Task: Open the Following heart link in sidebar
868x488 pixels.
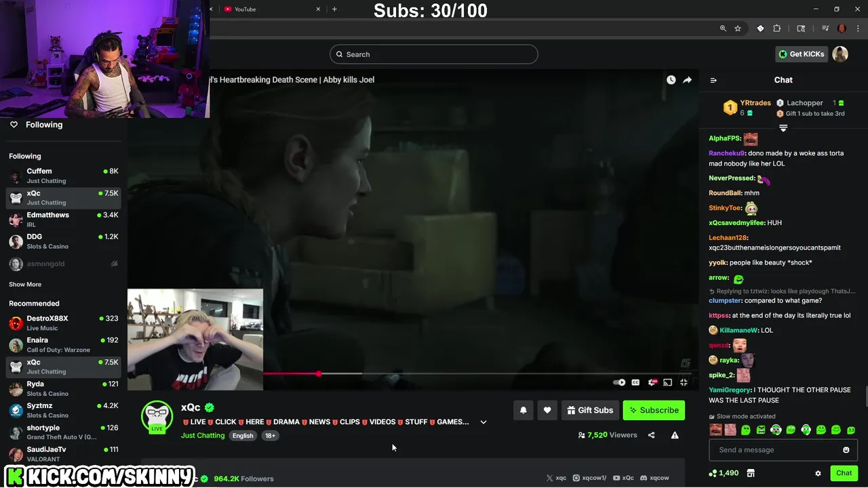Action: [36, 125]
